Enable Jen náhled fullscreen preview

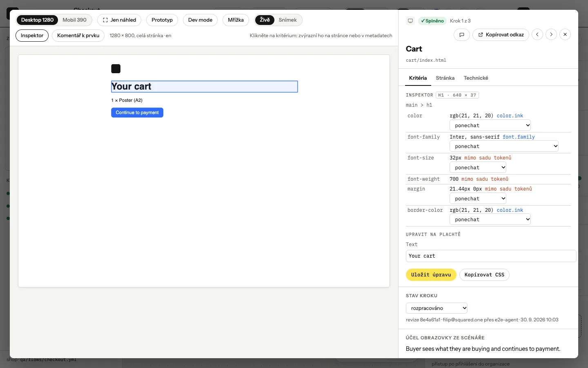pos(119,20)
